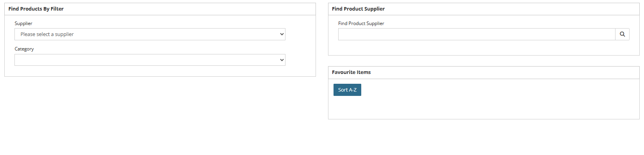Click the Supplier dropdown chevron arrow
The height and width of the screenshot is (155, 644).
282,34
